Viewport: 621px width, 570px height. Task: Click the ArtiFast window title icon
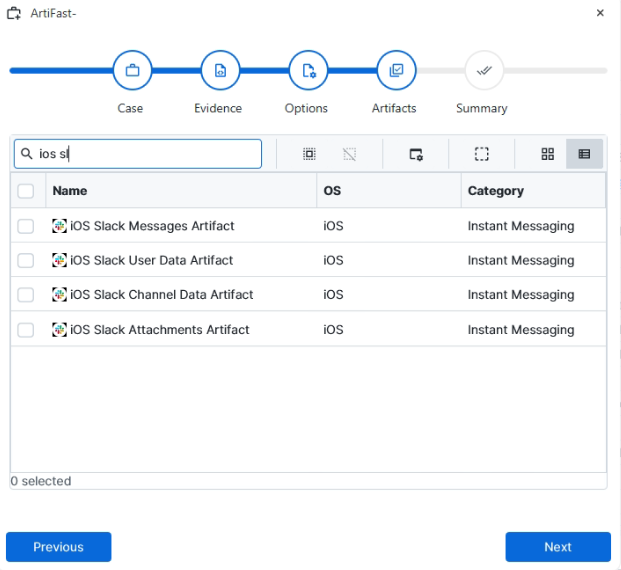(x=14, y=13)
